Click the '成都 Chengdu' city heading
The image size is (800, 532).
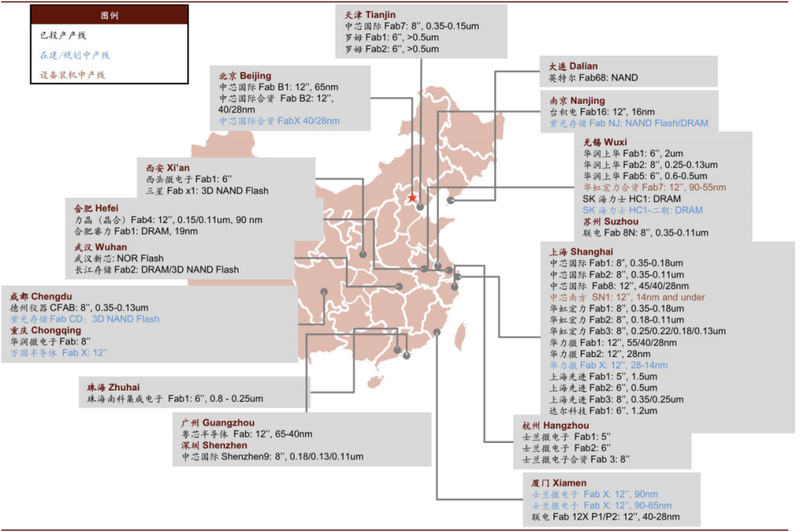[x=41, y=296]
